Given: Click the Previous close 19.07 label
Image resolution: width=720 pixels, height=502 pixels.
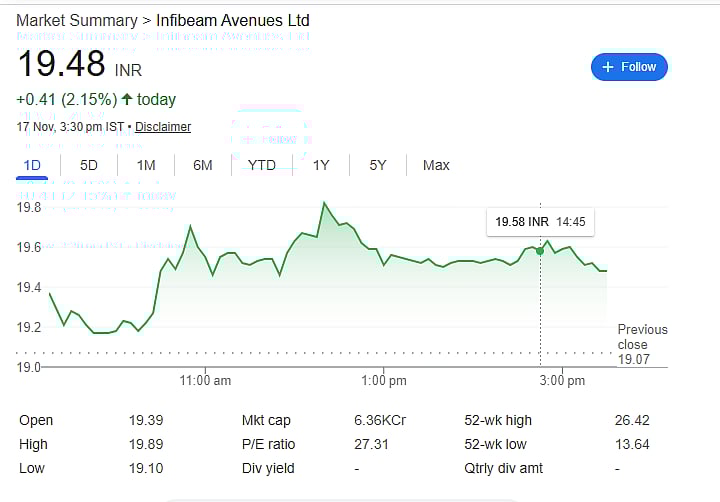Looking at the screenshot, I should pos(641,344).
